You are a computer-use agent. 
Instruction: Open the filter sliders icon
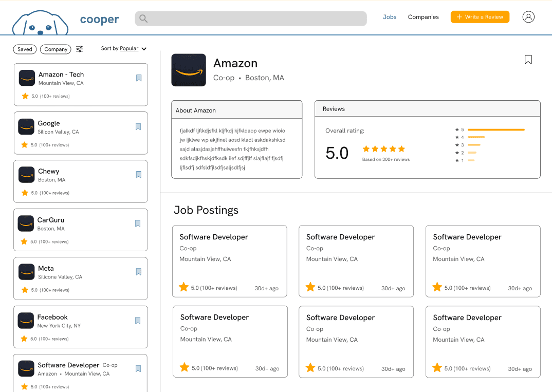pos(80,49)
